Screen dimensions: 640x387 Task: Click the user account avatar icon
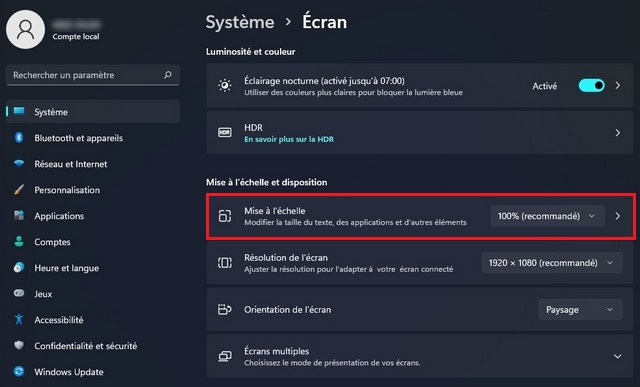(25, 29)
